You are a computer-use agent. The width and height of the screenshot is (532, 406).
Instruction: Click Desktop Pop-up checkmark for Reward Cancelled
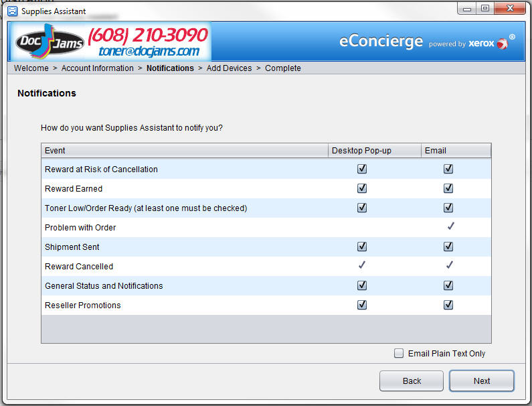click(362, 266)
